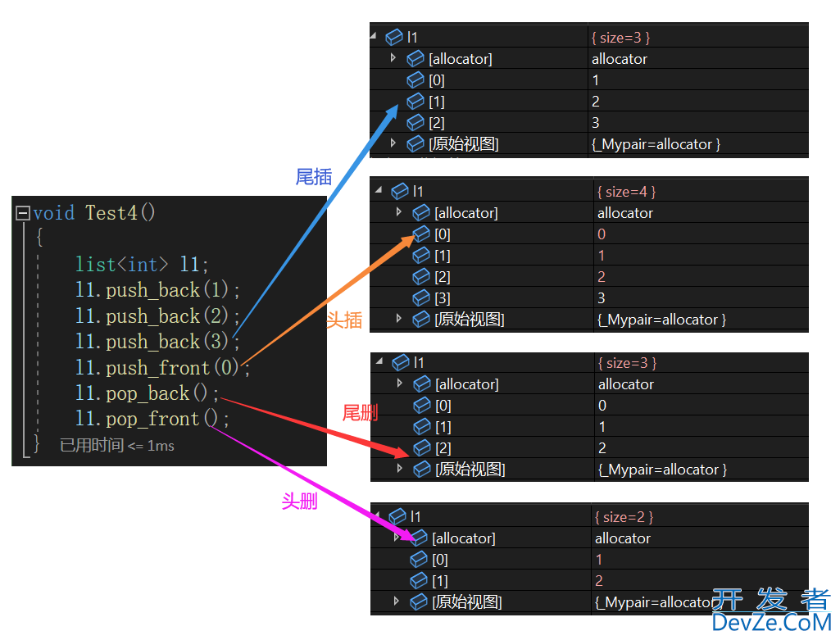Collapse l1 node in the size=4 panel
The height and width of the screenshot is (640, 840).
point(379,190)
